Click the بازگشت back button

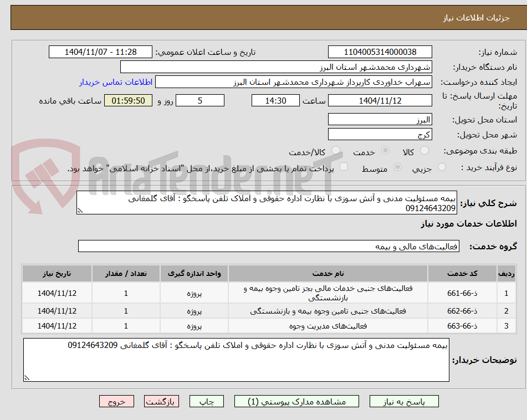(161, 402)
